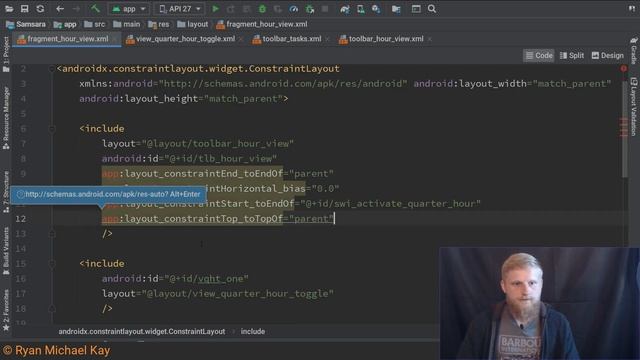Click the window layout toolbar icon
Screen dimensions: 640x360
[416, 9]
